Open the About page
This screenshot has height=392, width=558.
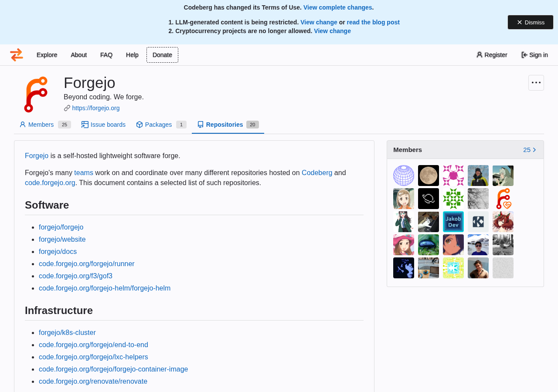point(78,55)
